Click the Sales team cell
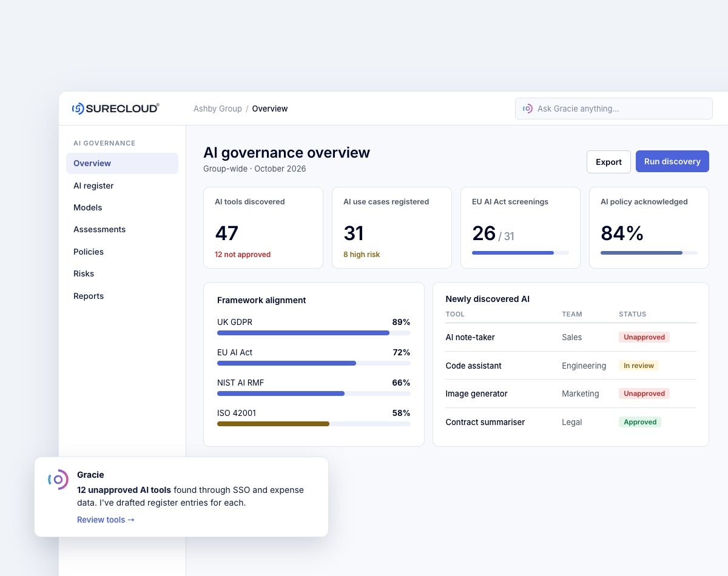Image resolution: width=728 pixels, height=576 pixels. pos(571,337)
